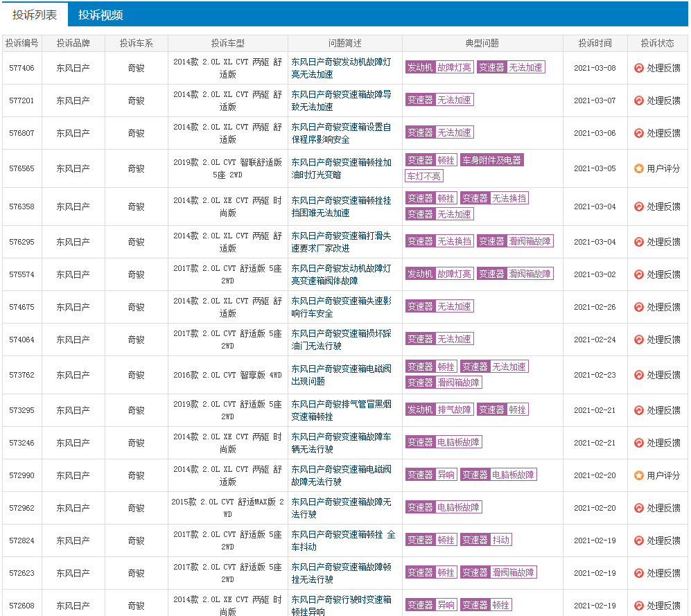Click the 变速器 抖动 tag in row 572824
Image resolution: width=691 pixels, height=616 pixels.
(x=486, y=540)
